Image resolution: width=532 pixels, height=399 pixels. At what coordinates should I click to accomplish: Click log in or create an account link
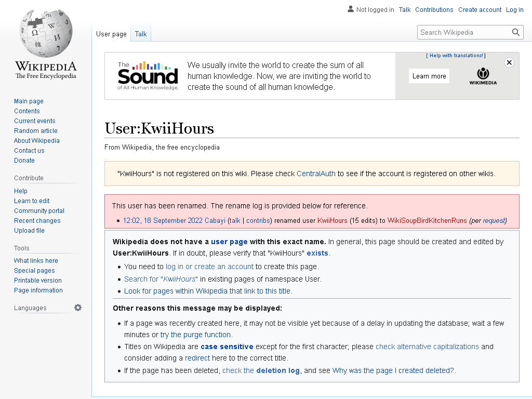(209, 267)
